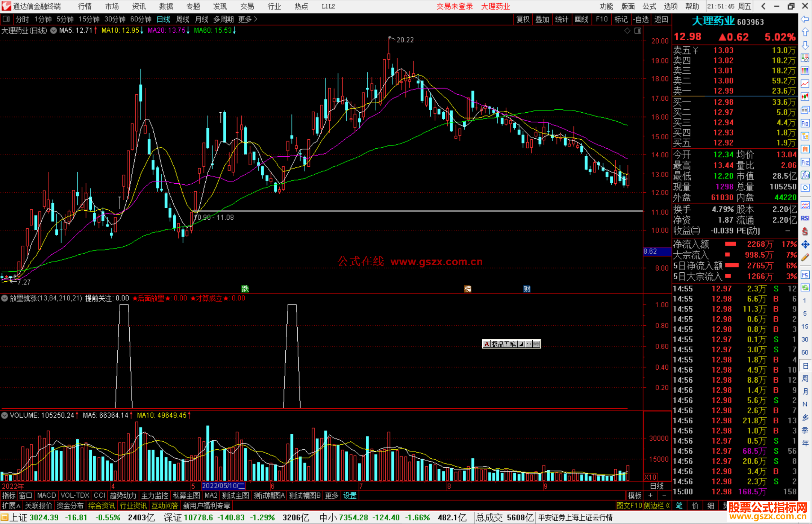Viewport: 812px width, 524px height.
Task: Toggle the panel icon left of 分时
Action: coord(6,19)
